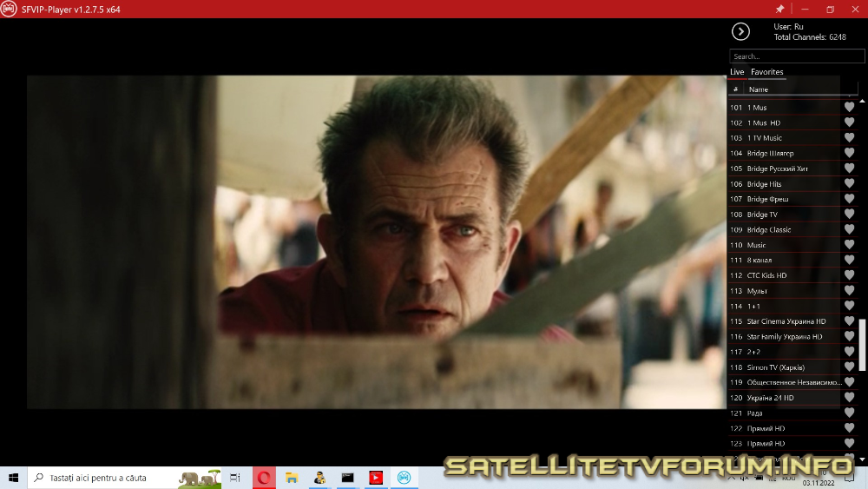Heart Star Cinema Украина HD
868x489 pixels.
tap(849, 321)
